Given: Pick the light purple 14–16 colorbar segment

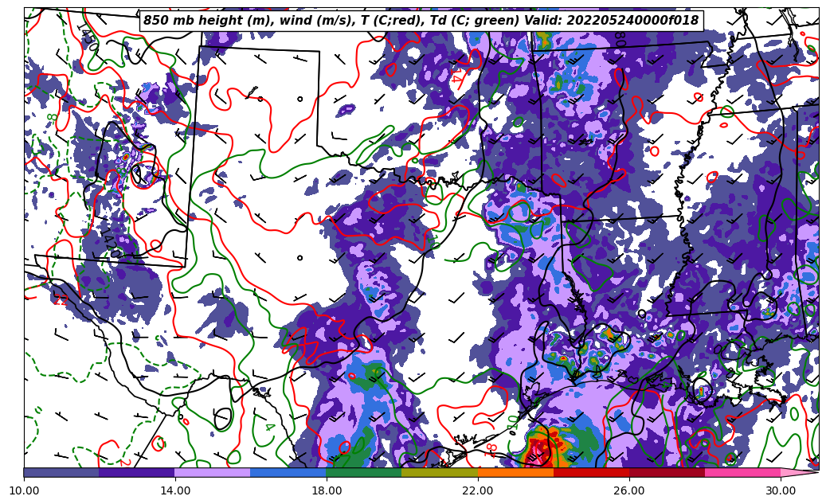Looking at the screenshot, I should coord(213,472).
